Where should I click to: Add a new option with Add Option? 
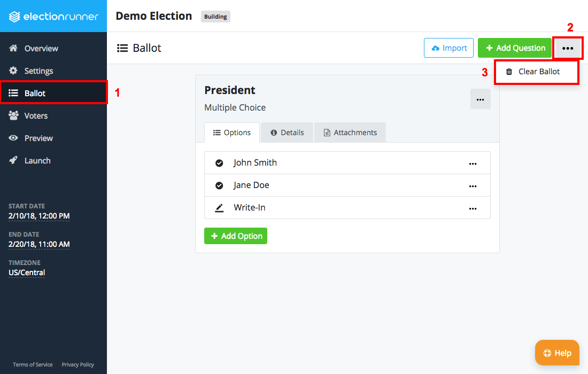[235, 236]
